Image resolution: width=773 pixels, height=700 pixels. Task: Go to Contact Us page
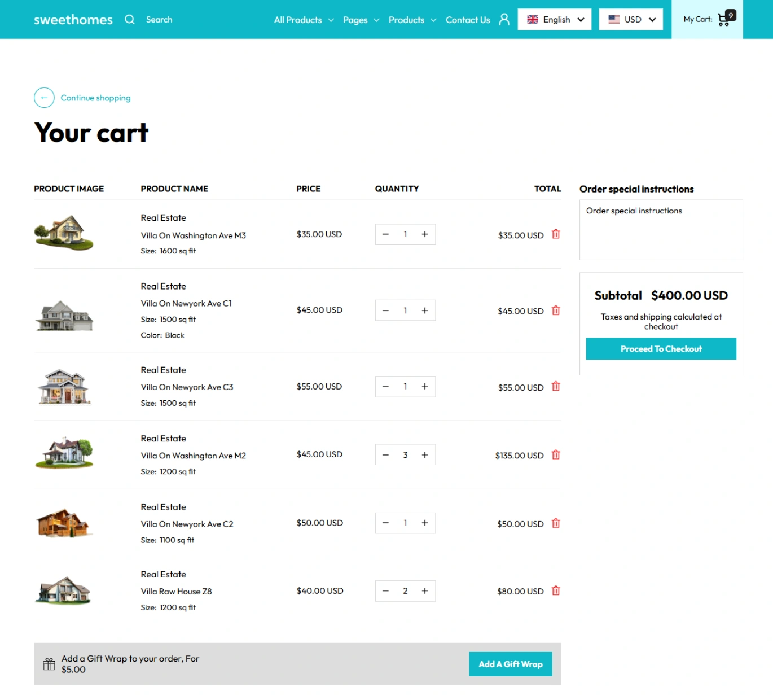click(468, 20)
